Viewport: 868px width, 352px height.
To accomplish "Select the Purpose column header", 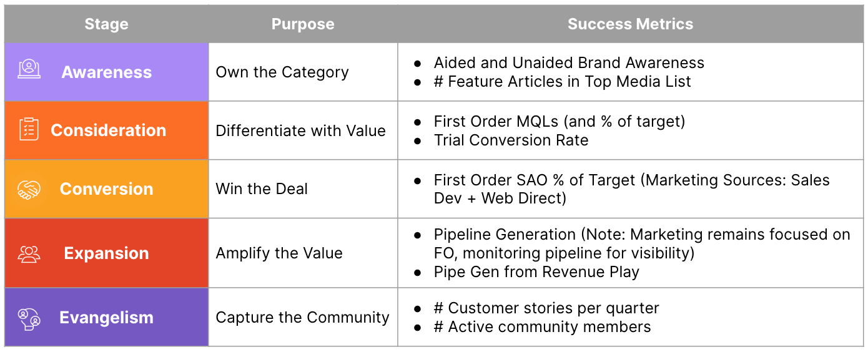I will click(303, 24).
